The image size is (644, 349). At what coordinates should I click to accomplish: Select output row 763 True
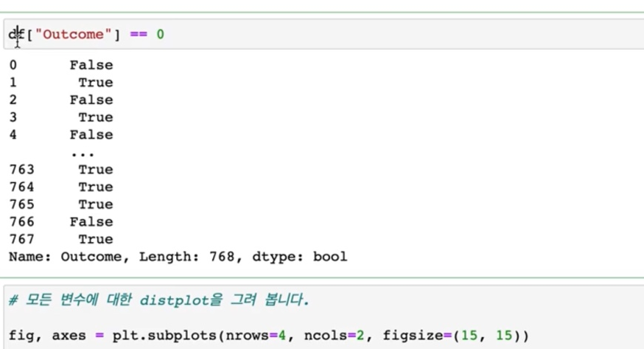tap(61, 170)
